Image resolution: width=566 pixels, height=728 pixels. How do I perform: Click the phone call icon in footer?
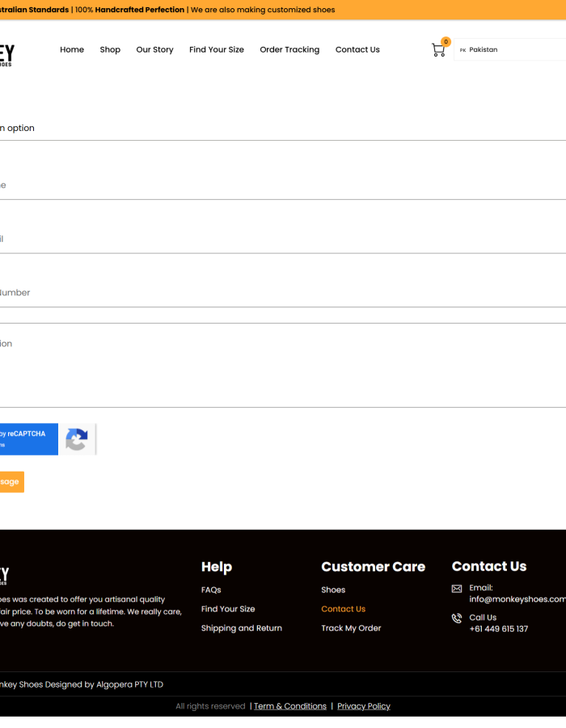click(457, 619)
